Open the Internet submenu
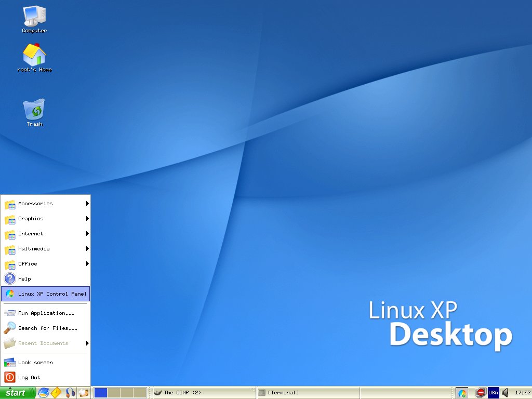The height and width of the screenshot is (399, 532). [46, 233]
